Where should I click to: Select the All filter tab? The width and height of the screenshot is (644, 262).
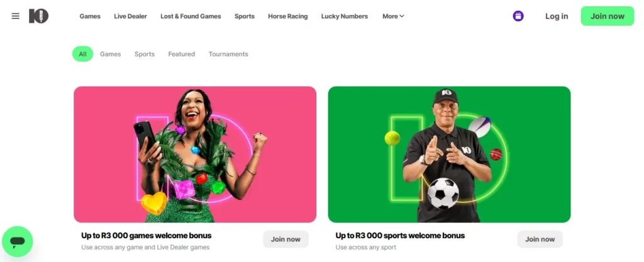(82, 54)
